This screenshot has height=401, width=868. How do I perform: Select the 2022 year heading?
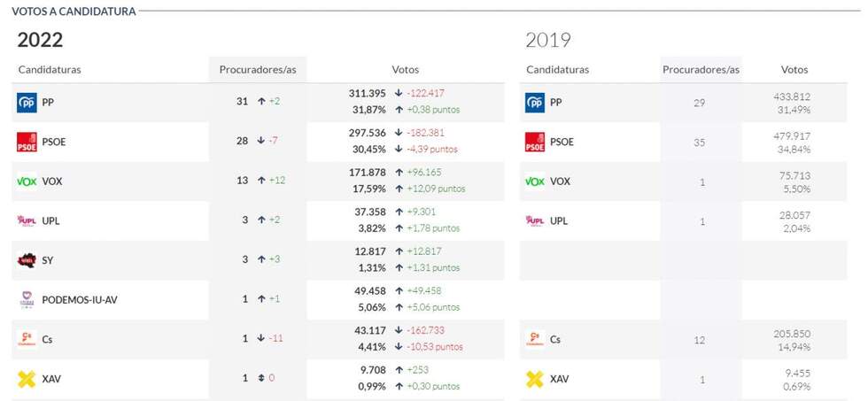click(41, 40)
